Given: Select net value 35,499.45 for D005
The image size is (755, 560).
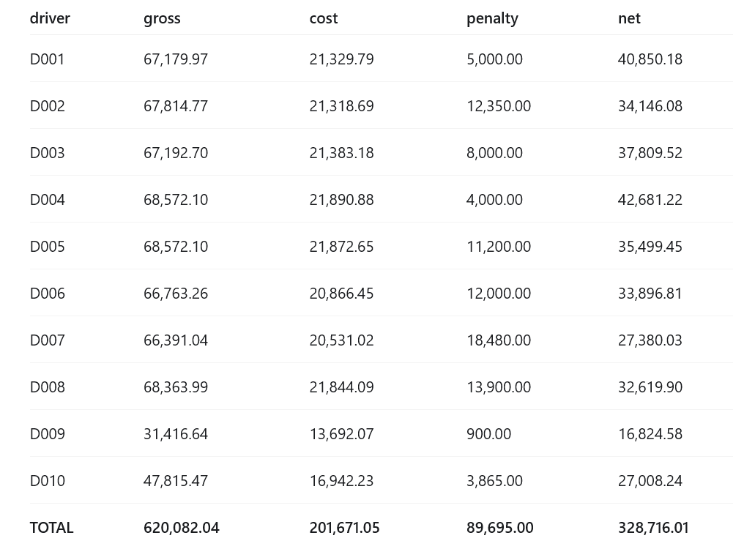Looking at the screenshot, I should tap(650, 247).
